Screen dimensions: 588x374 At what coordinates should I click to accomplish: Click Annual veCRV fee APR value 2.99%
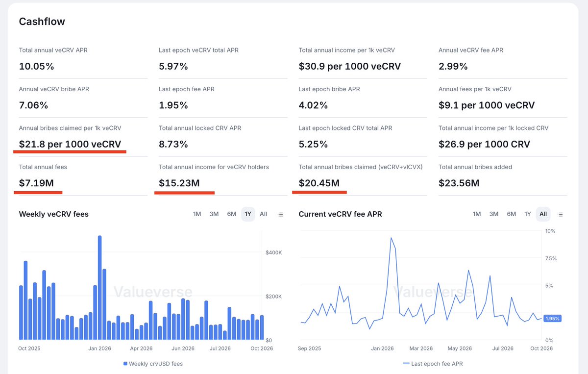[453, 66]
